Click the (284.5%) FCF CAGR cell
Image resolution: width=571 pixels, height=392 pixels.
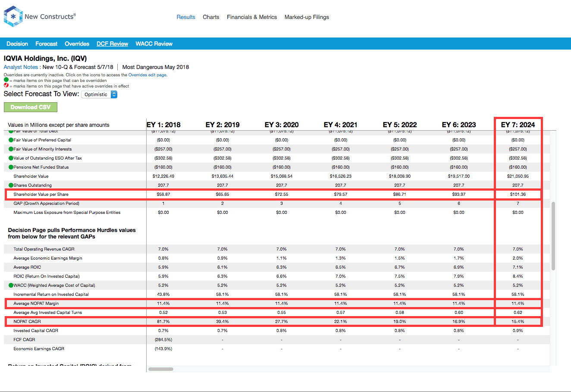163,339
